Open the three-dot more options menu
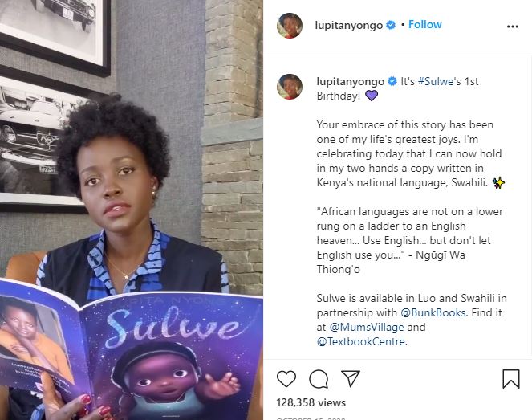Image resolution: width=532 pixels, height=420 pixels. pyautogui.click(x=512, y=27)
